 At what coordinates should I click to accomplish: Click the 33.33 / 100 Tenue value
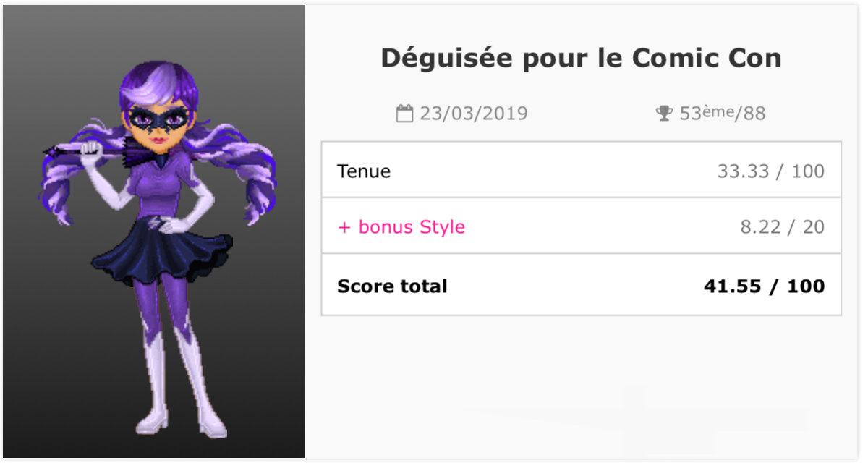click(770, 171)
